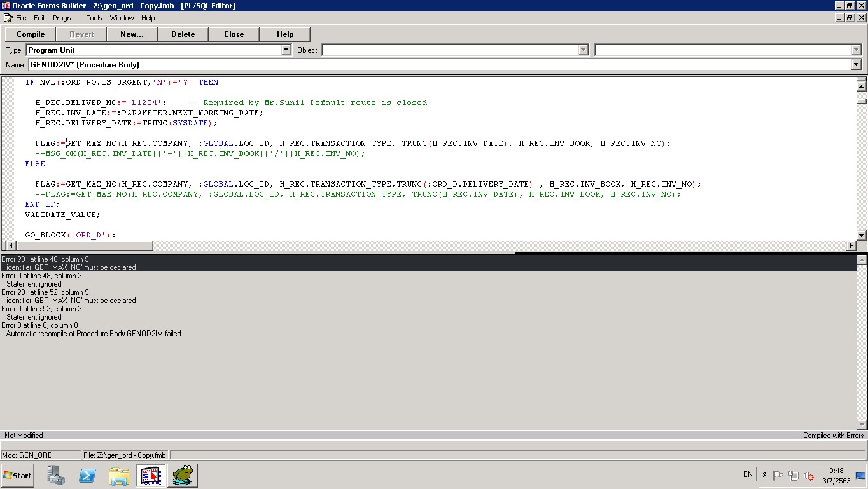Show hidden system tray icons
The width and height of the screenshot is (868, 489).
[x=764, y=475]
